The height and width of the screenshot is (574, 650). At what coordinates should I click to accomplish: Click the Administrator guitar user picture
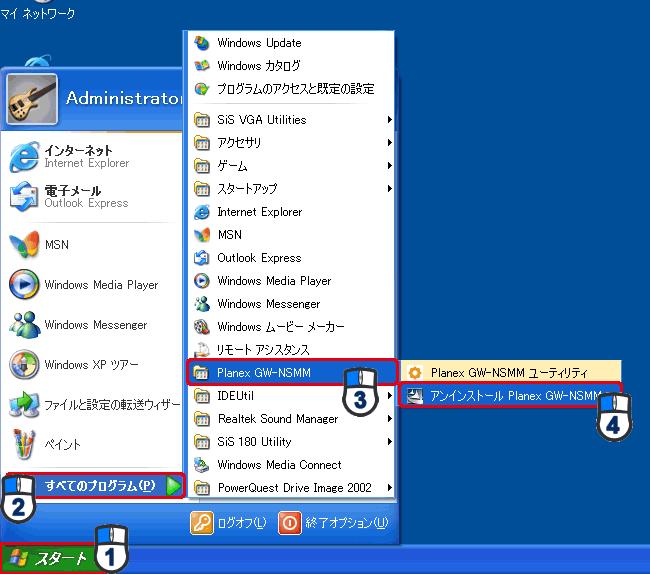(32, 99)
